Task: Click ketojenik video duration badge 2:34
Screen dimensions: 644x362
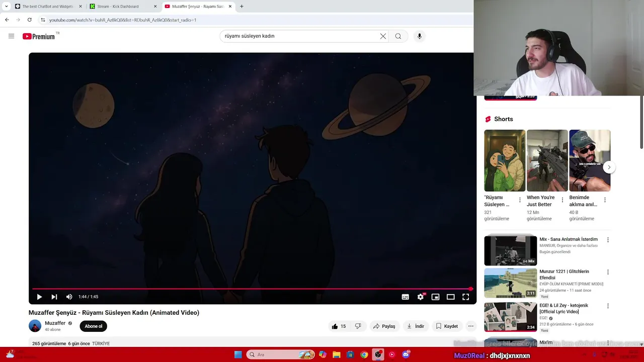Action: coord(531,327)
